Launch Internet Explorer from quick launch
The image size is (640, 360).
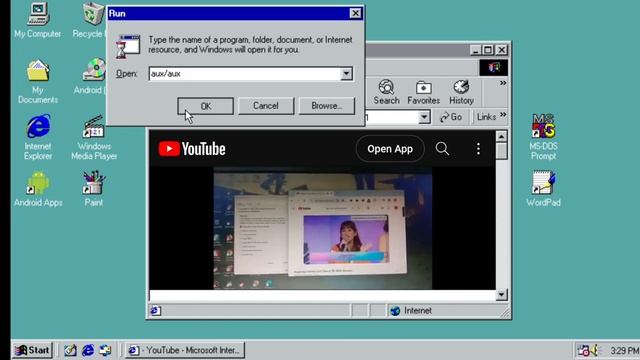(x=88, y=350)
